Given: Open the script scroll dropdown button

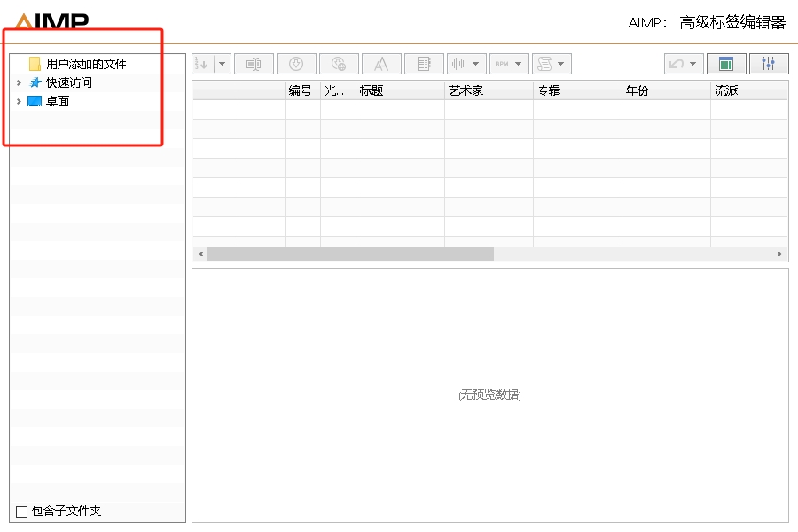Looking at the screenshot, I should click(552, 64).
